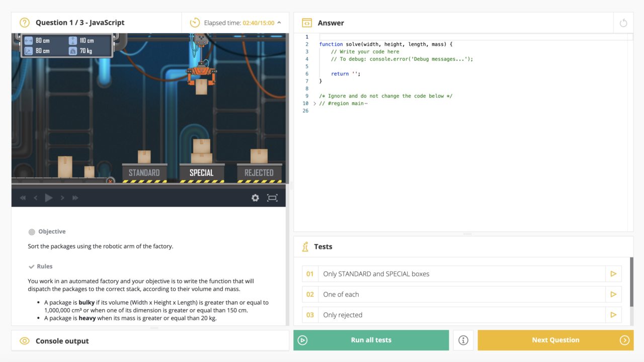
Task: Reset the Answer code with the restore icon
Action: [x=623, y=23]
